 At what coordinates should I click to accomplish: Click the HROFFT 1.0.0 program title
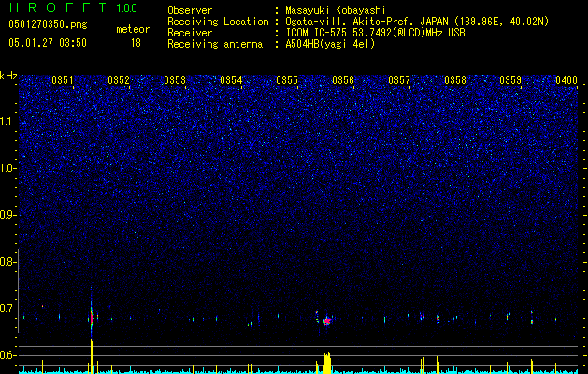click(73, 7)
